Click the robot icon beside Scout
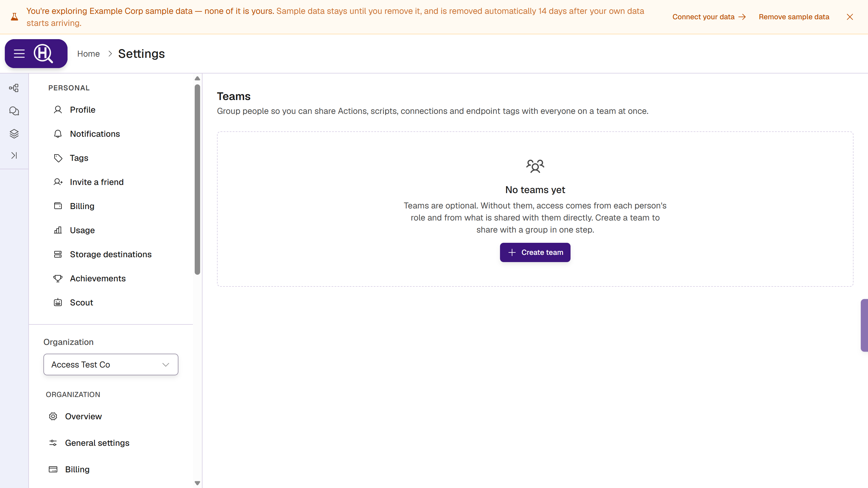Screen dimensions: 868x488 pos(58,302)
